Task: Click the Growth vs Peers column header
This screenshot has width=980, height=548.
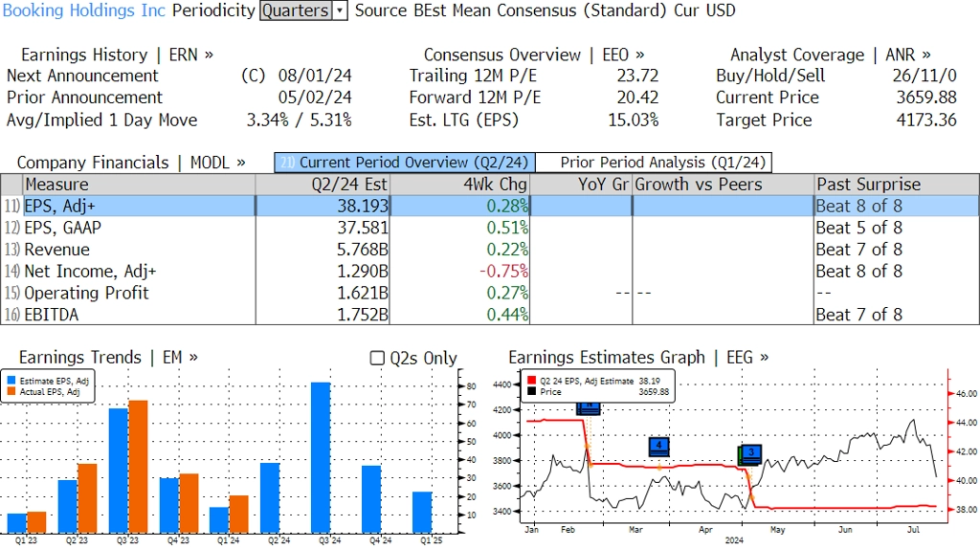Action: [724, 185]
